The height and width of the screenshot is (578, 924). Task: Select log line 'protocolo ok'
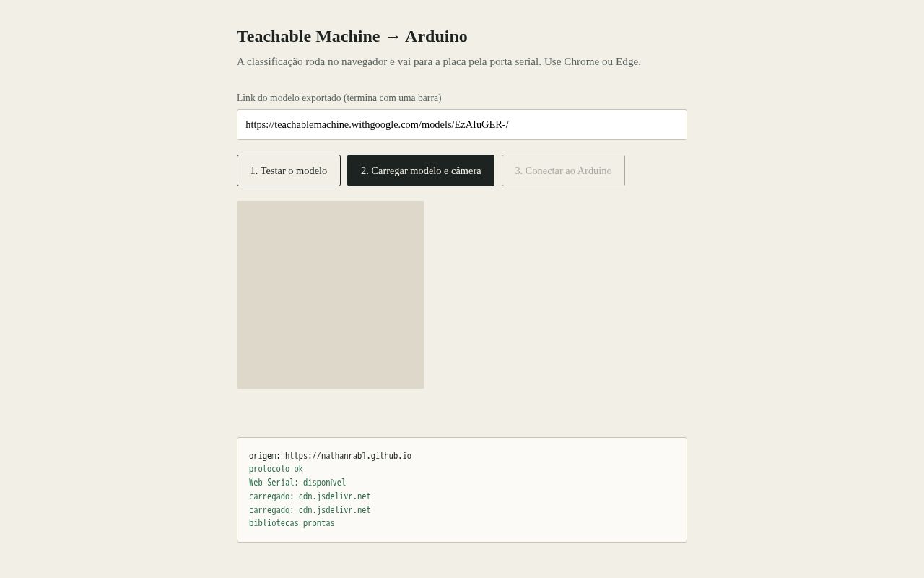276,469
